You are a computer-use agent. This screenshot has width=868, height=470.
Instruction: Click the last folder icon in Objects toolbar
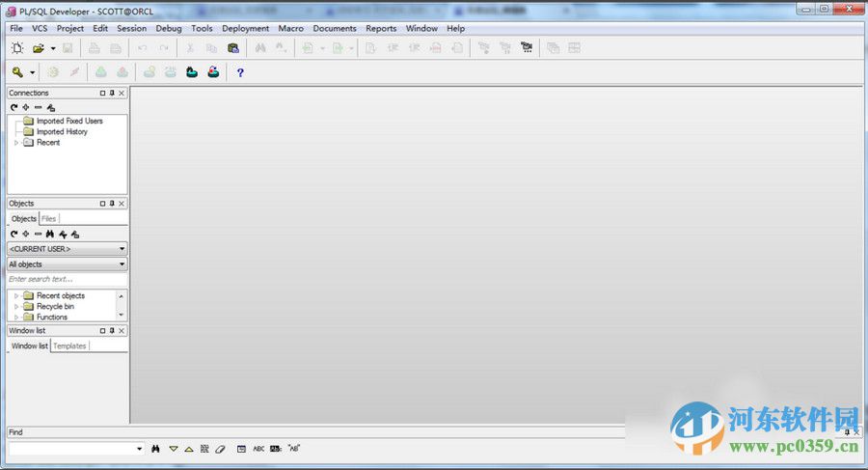[75, 234]
